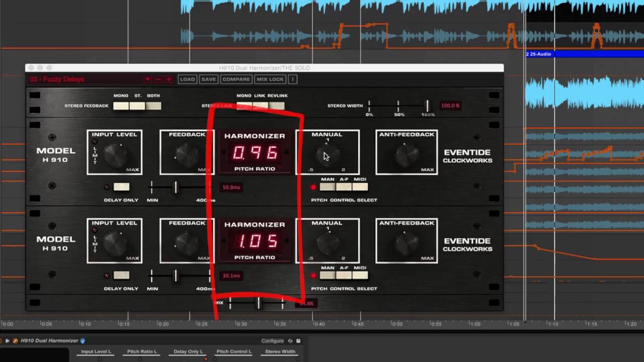
Task: Click the 0:15 mark on the timeline ruler
Action: pyautogui.click(x=123, y=324)
